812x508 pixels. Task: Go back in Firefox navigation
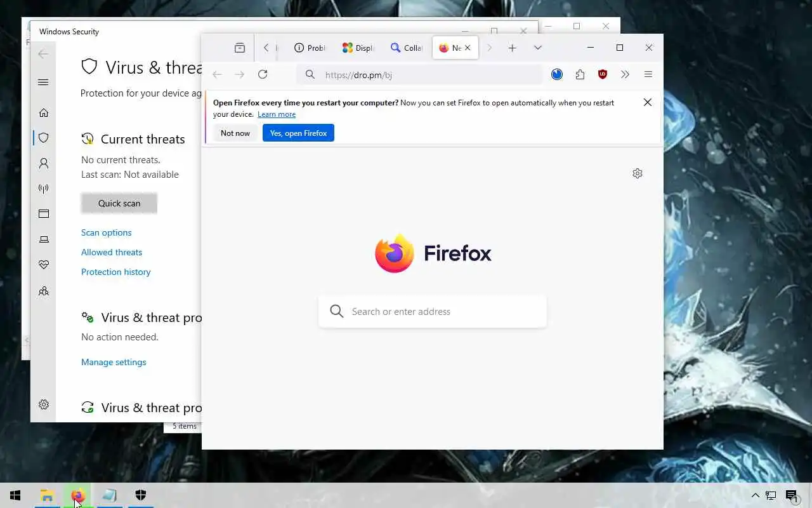click(x=217, y=74)
